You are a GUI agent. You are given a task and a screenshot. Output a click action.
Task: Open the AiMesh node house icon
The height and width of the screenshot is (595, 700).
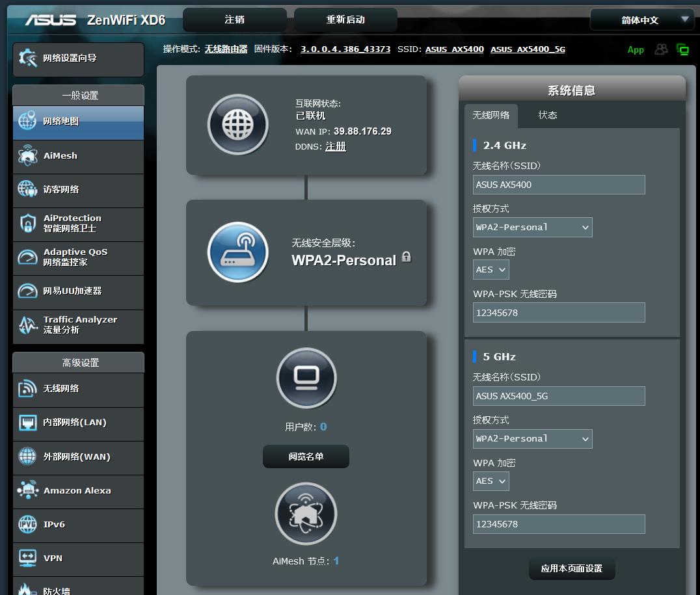(306, 513)
